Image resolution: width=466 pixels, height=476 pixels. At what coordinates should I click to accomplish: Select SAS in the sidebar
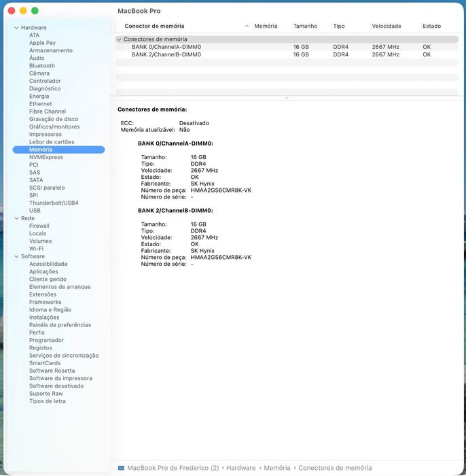(x=35, y=173)
